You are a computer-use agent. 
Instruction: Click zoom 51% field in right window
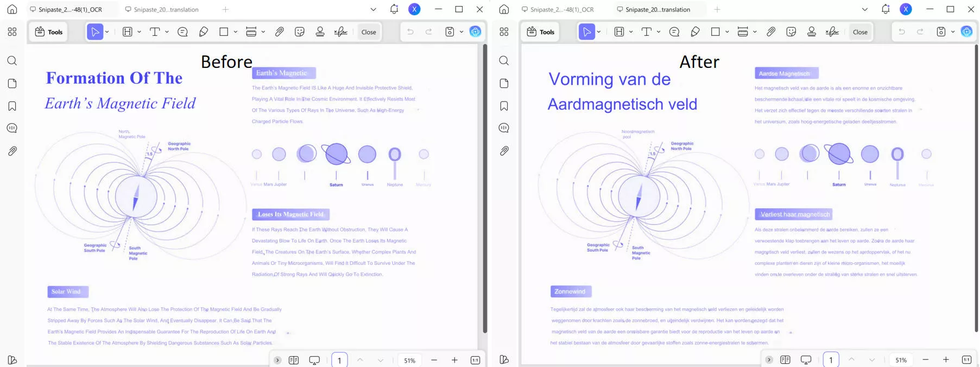pyautogui.click(x=901, y=360)
